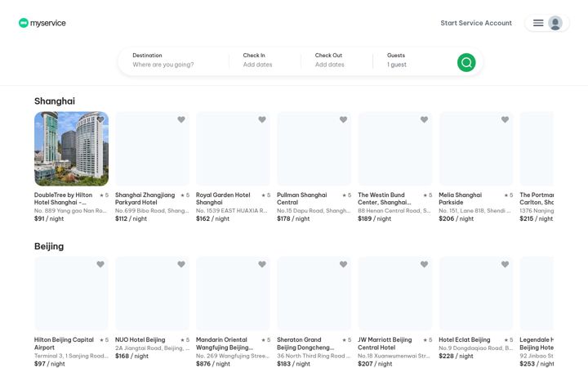Favorite Mandarin Oriental Wangfujing Beijing
The image size is (588, 368).
[262, 264]
